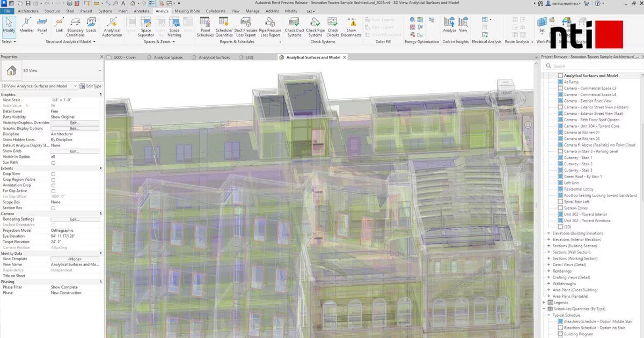Viewport: 644px width, 338px height.
Task: Open the Select panel dropdown
Action: tap(8, 41)
